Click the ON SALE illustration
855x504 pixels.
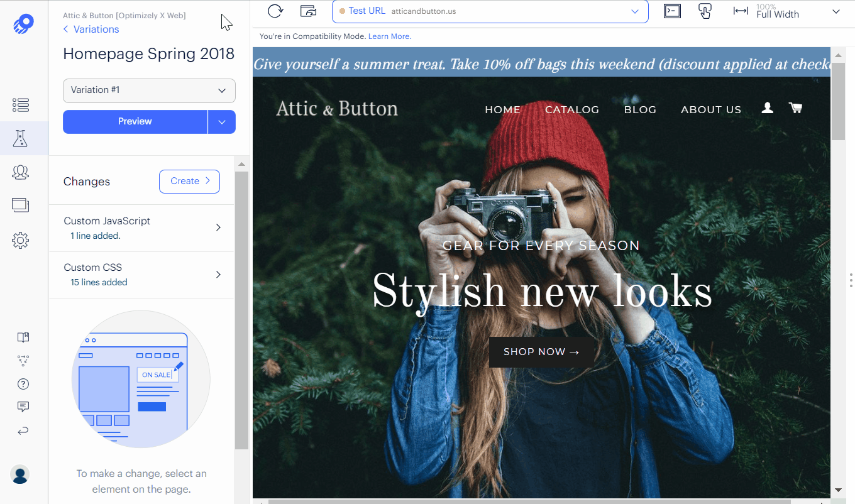click(x=141, y=379)
